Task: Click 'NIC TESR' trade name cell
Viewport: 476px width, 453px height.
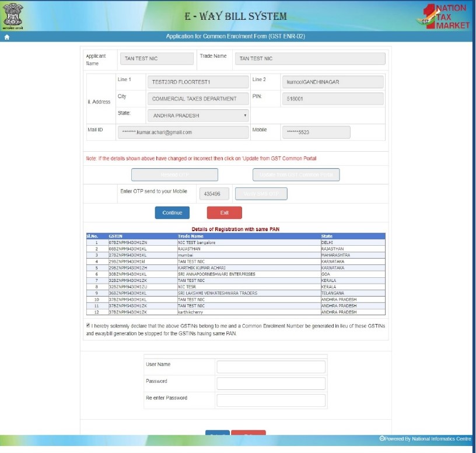Action: (187, 287)
